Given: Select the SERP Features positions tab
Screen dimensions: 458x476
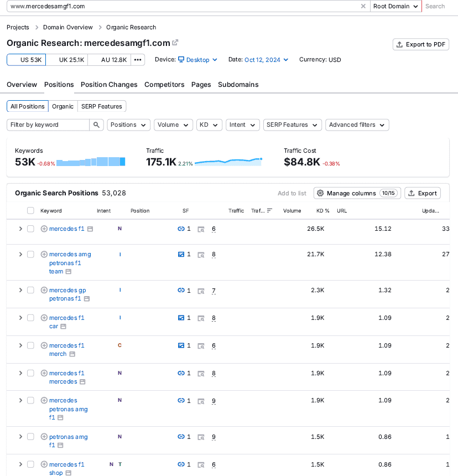Looking at the screenshot, I should (x=102, y=106).
